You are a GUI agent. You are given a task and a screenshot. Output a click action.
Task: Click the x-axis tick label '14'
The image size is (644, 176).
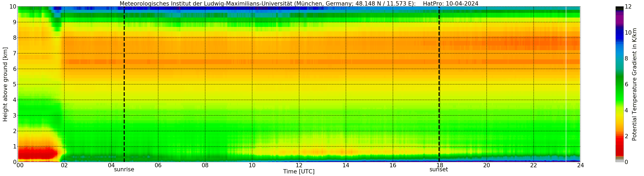pos(346,165)
